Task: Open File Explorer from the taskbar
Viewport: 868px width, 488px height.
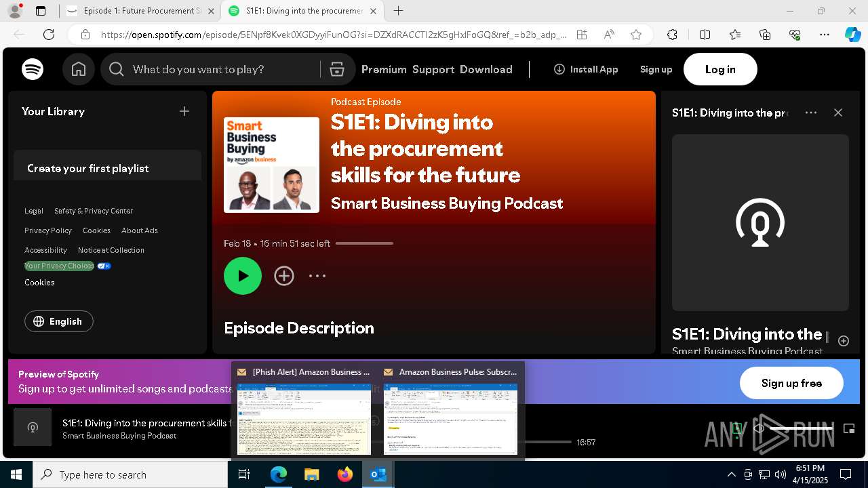Action: click(312, 474)
